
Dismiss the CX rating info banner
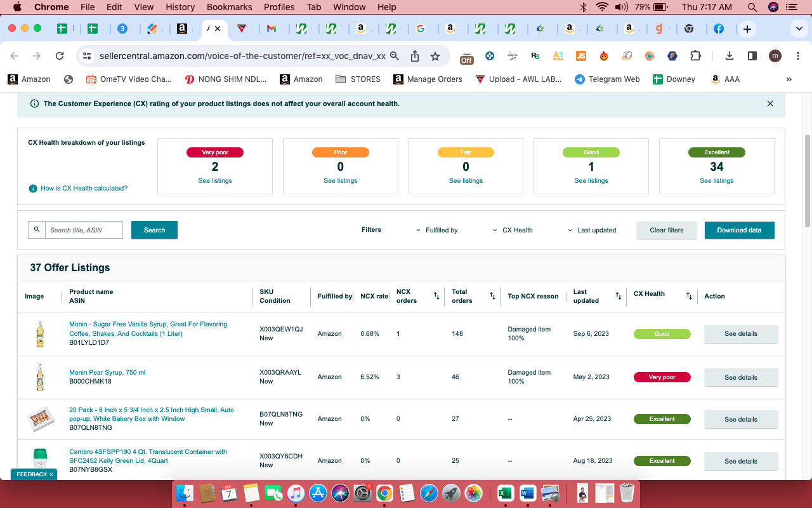[x=770, y=104]
